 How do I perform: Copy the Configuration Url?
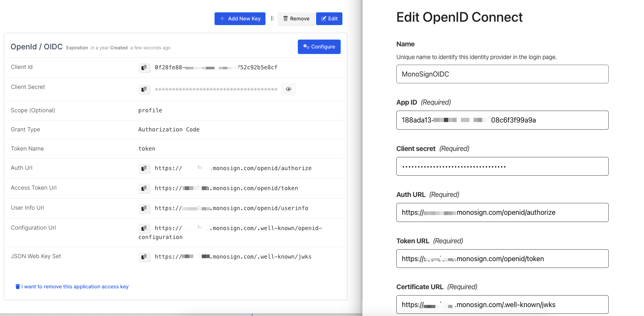click(x=144, y=228)
